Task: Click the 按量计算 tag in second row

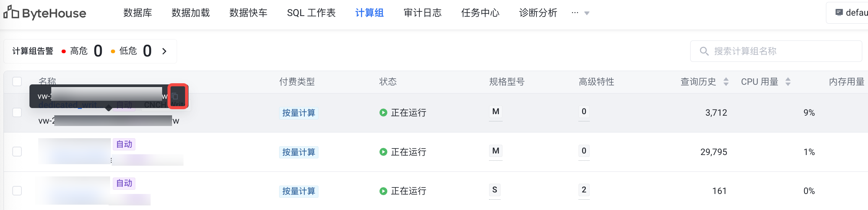Action: (x=299, y=152)
